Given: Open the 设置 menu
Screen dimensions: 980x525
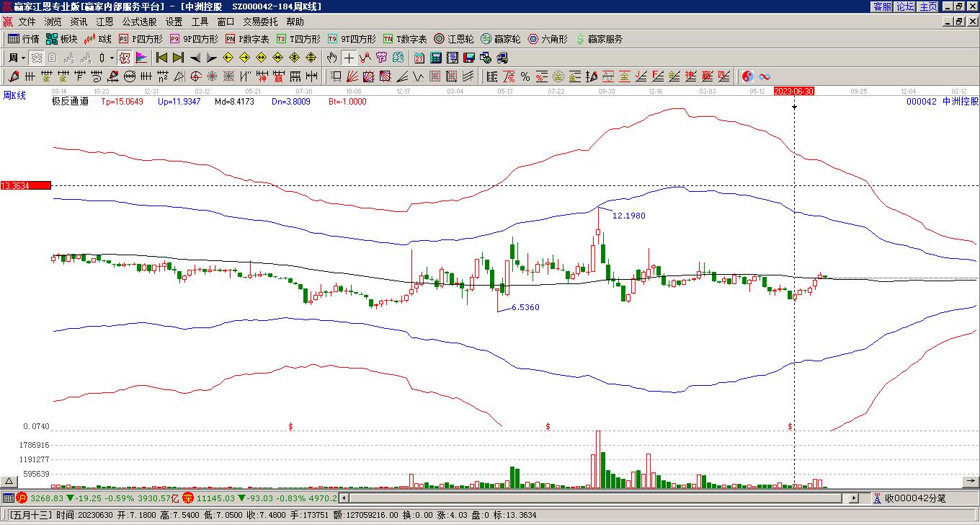Looking at the screenshot, I should [x=174, y=22].
